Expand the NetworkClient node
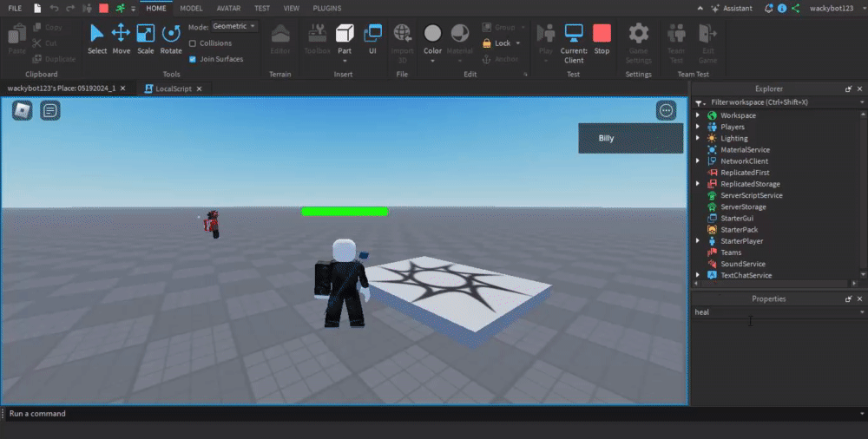This screenshot has width=868, height=439. click(698, 161)
